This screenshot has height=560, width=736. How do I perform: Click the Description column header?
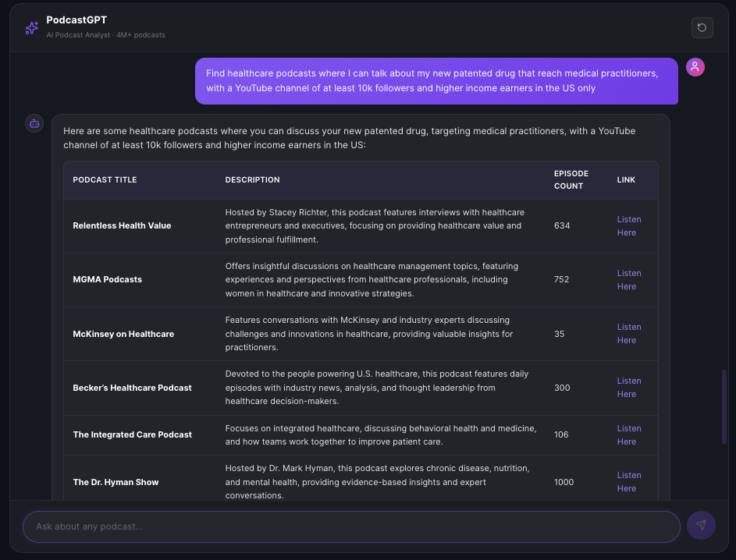click(x=252, y=180)
